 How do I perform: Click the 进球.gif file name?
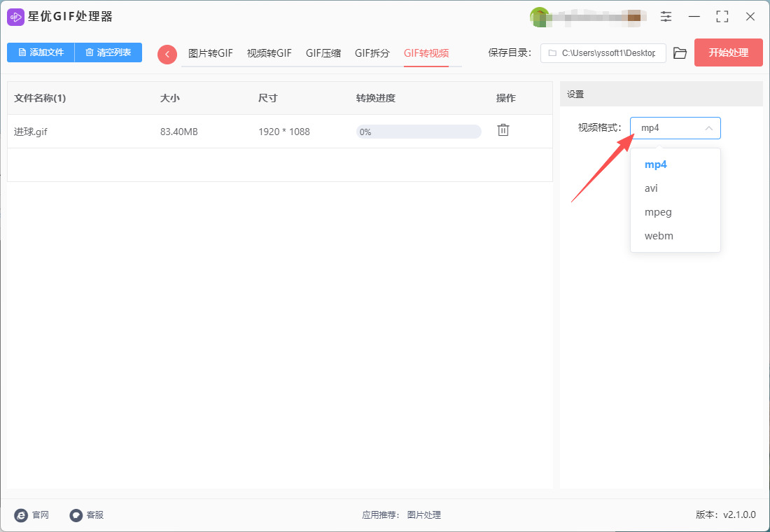pyautogui.click(x=30, y=132)
